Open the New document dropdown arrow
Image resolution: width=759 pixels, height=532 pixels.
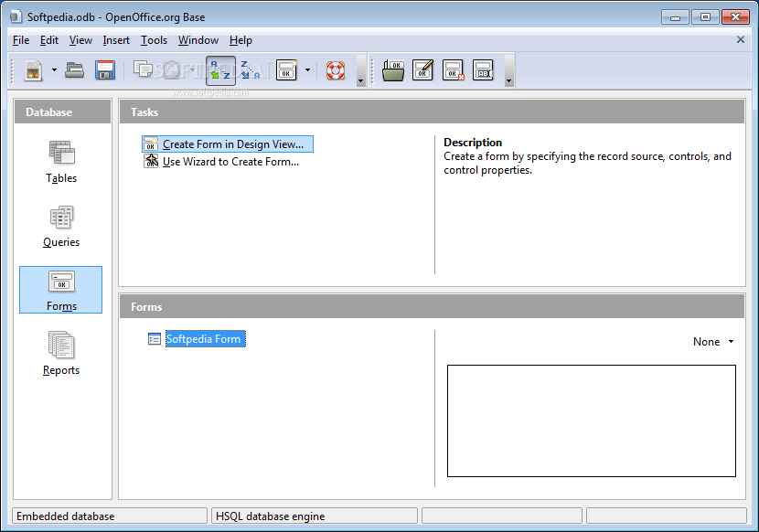coord(54,70)
